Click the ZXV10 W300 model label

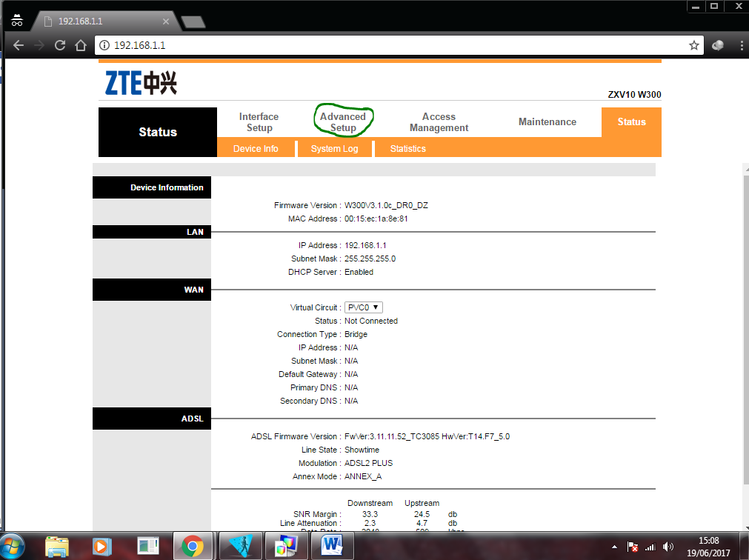pos(634,95)
